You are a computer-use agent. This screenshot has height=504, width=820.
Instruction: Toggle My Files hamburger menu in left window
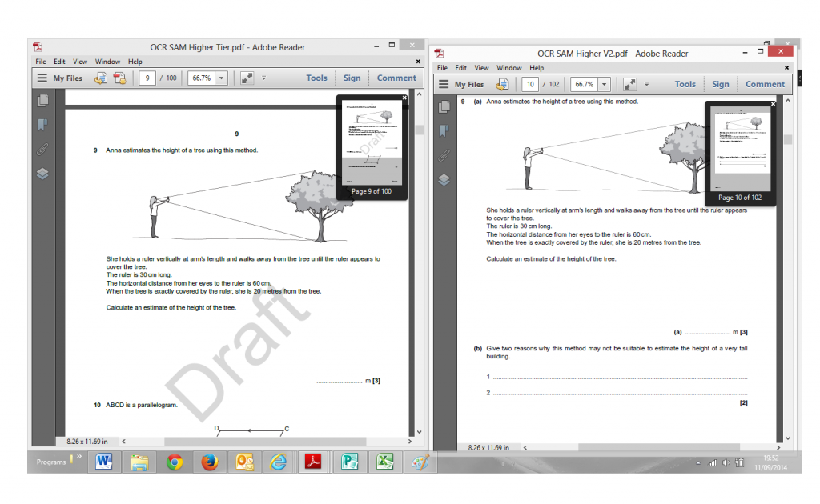[42, 78]
